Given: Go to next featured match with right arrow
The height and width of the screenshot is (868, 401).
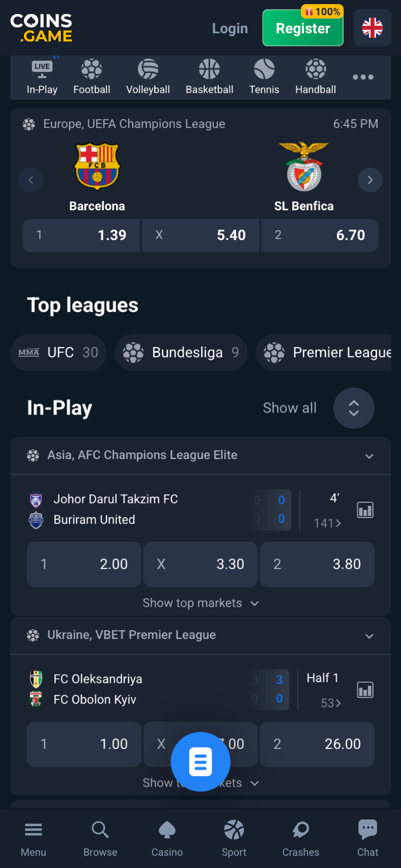Looking at the screenshot, I should 370,180.
